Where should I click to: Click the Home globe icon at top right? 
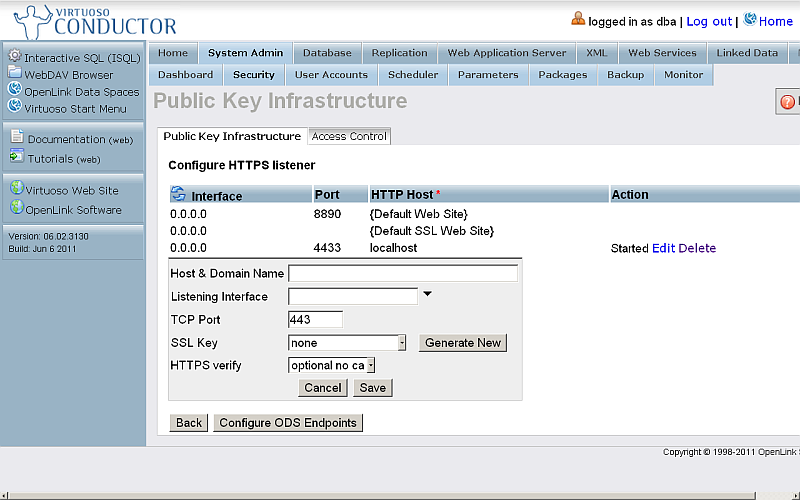[x=750, y=19]
